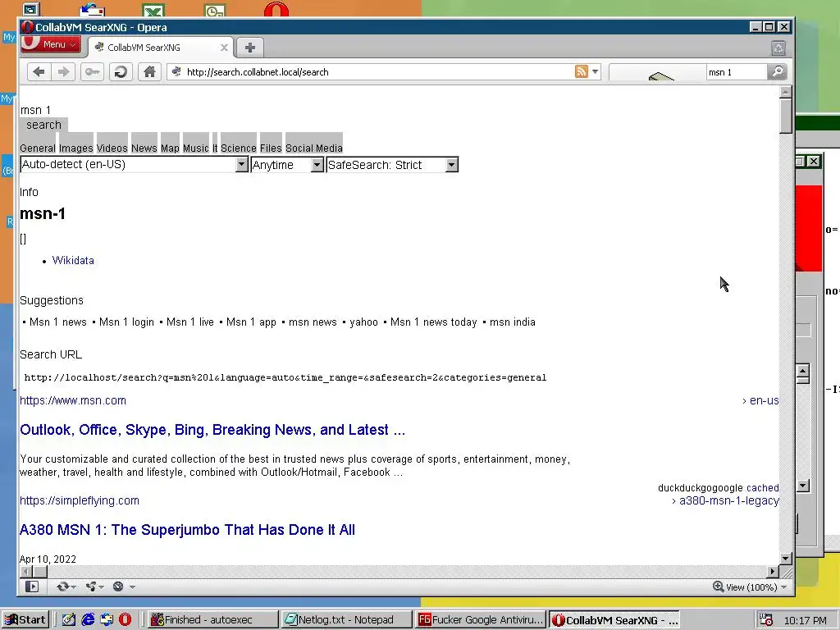Select the Map category tab
The height and width of the screenshot is (630, 840).
(x=170, y=148)
